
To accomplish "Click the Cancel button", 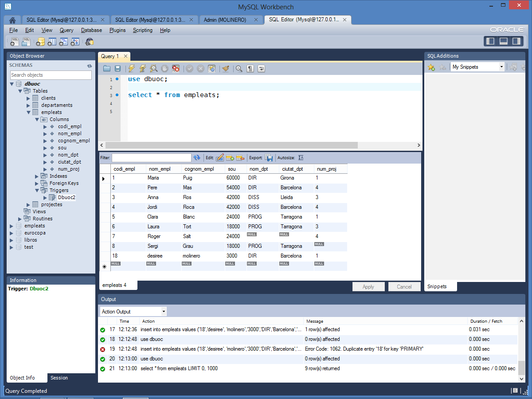I will (x=404, y=287).
